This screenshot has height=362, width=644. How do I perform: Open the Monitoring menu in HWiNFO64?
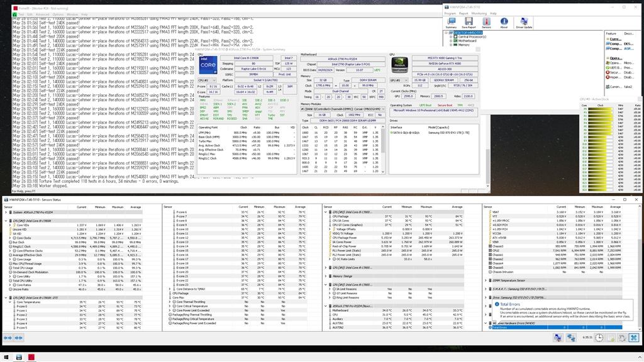coord(479,14)
